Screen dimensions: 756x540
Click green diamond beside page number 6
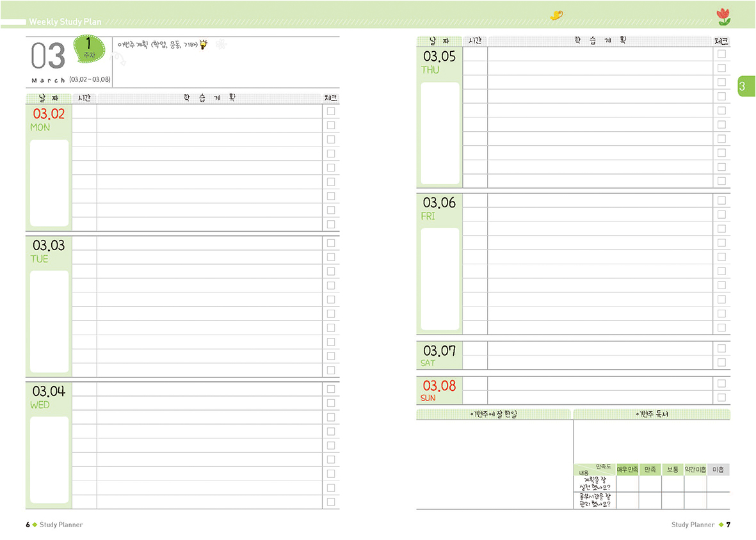point(35,525)
